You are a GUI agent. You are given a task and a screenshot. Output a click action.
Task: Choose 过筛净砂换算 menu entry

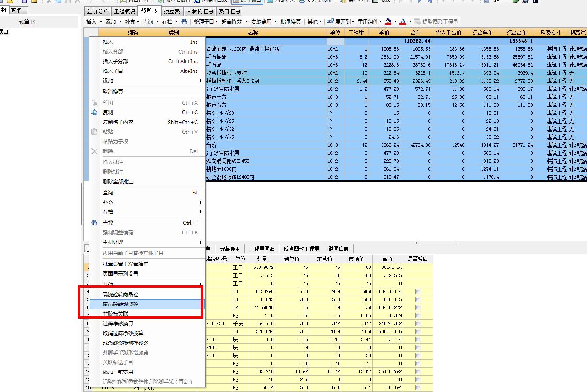(147, 323)
